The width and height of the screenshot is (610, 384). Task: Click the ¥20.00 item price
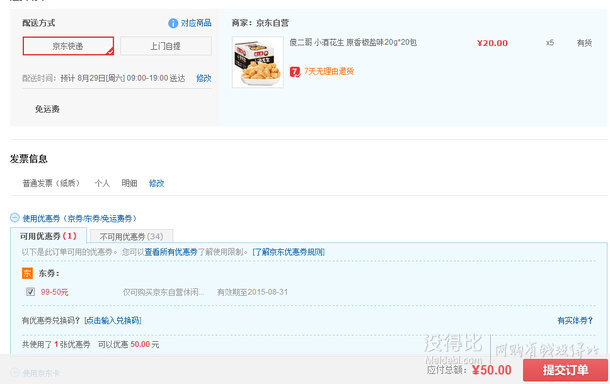coord(492,43)
